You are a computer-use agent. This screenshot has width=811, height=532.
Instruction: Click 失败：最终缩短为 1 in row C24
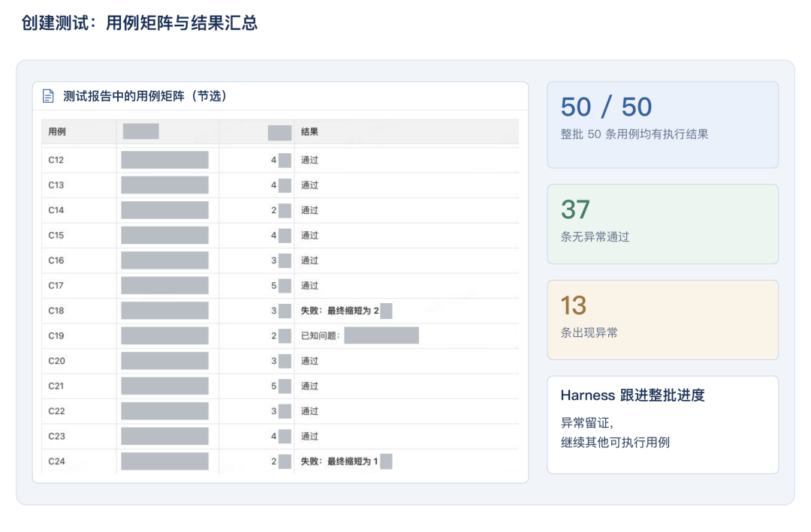pyautogui.click(x=339, y=461)
